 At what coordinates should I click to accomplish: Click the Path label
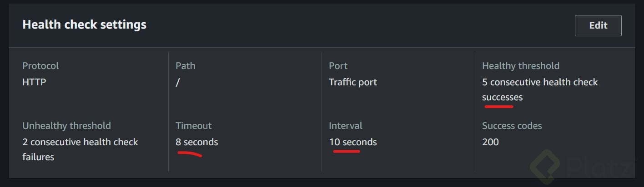click(x=185, y=66)
